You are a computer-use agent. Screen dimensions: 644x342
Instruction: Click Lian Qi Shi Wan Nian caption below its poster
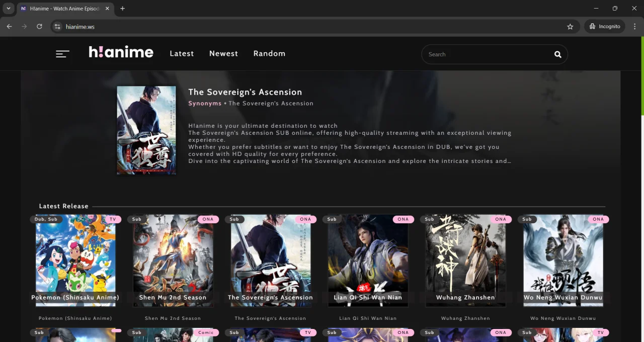click(368, 318)
